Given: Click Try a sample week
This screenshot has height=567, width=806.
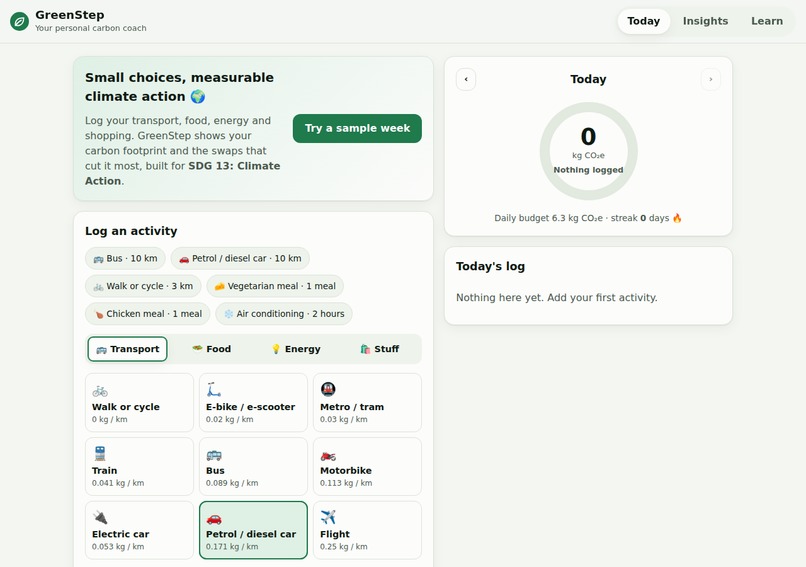Looking at the screenshot, I should coord(357,129).
